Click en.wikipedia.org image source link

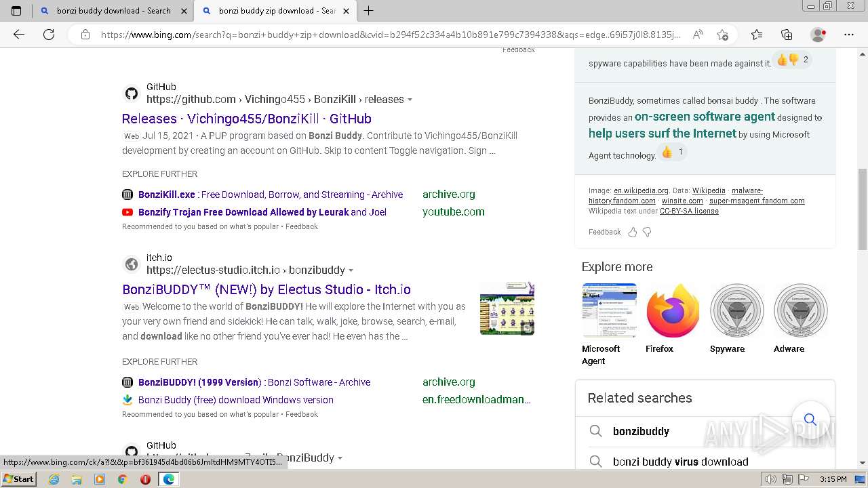pos(641,191)
